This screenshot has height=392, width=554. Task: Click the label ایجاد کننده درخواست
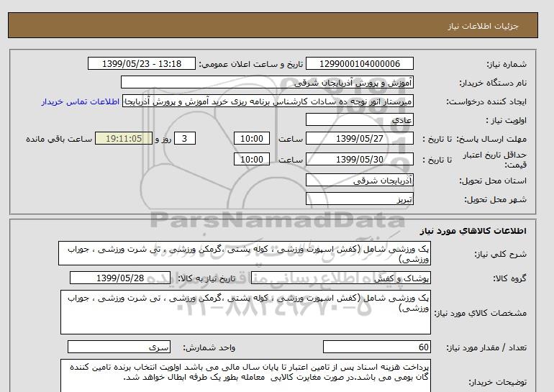pyautogui.click(x=486, y=101)
